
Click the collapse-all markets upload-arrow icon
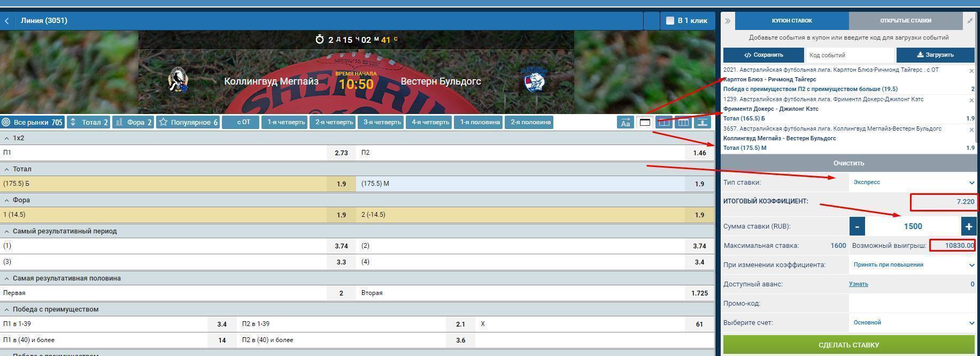coord(703,123)
